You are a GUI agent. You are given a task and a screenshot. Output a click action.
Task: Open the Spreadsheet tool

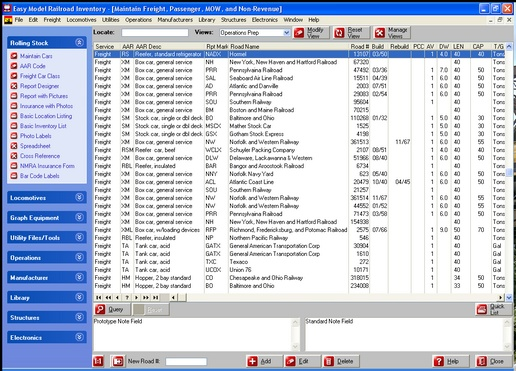pos(35,146)
